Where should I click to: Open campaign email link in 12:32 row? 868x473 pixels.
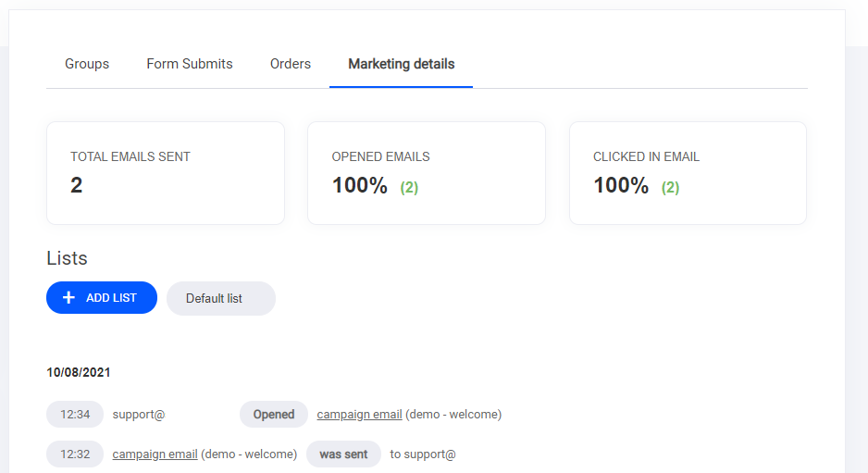coord(155,454)
